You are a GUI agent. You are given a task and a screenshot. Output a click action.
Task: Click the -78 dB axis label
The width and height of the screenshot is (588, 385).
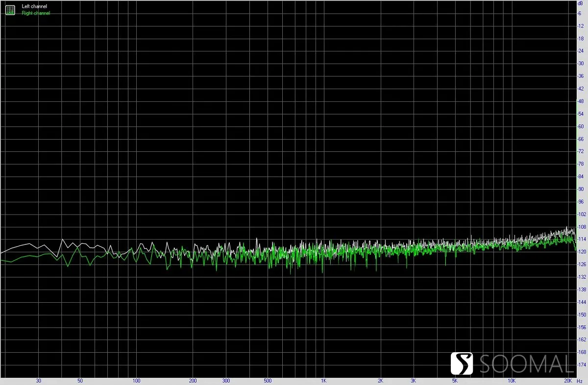click(x=580, y=164)
